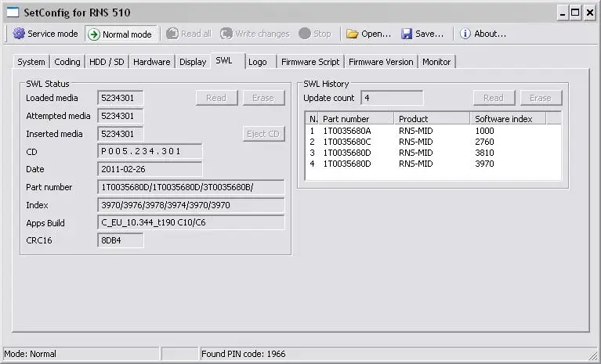Close the SetConfig window
The height and width of the screenshot is (364, 601).
589,13
